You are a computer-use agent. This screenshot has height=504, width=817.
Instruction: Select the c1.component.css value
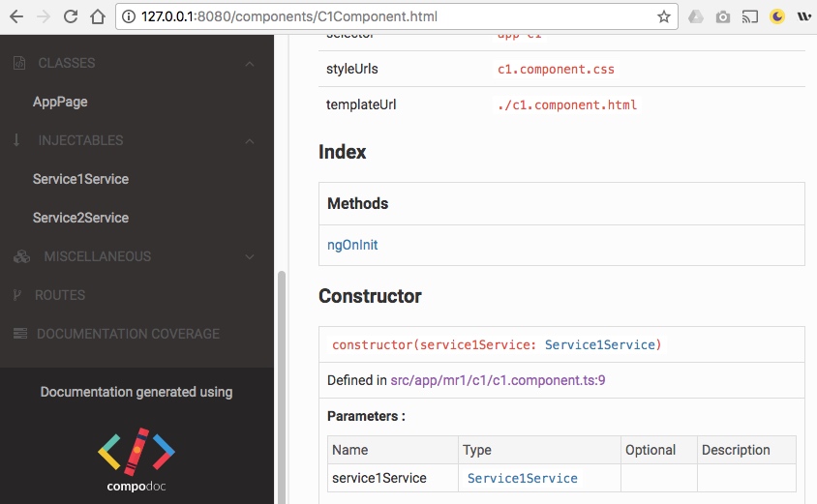pos(556,69)
